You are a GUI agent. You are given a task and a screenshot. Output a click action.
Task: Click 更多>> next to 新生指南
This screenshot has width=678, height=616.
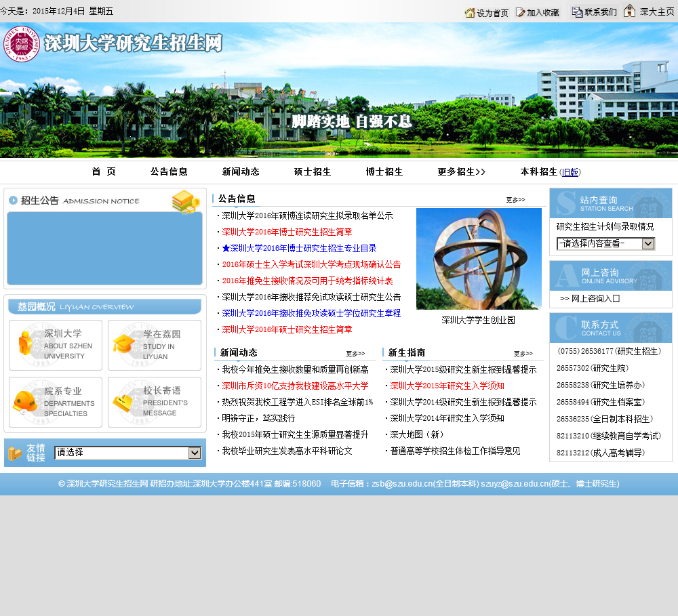pyautogui.click(x=523, y=354)
